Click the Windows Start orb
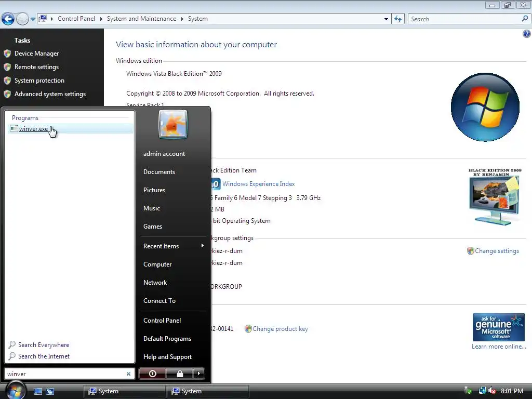The width and height of the screenshot is (532, 399). [15, 390]
